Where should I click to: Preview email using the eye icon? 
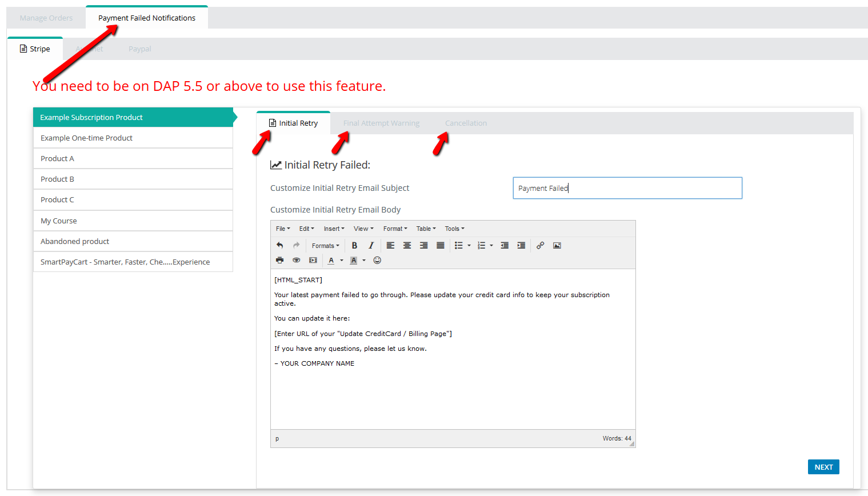tap(296, 261)
